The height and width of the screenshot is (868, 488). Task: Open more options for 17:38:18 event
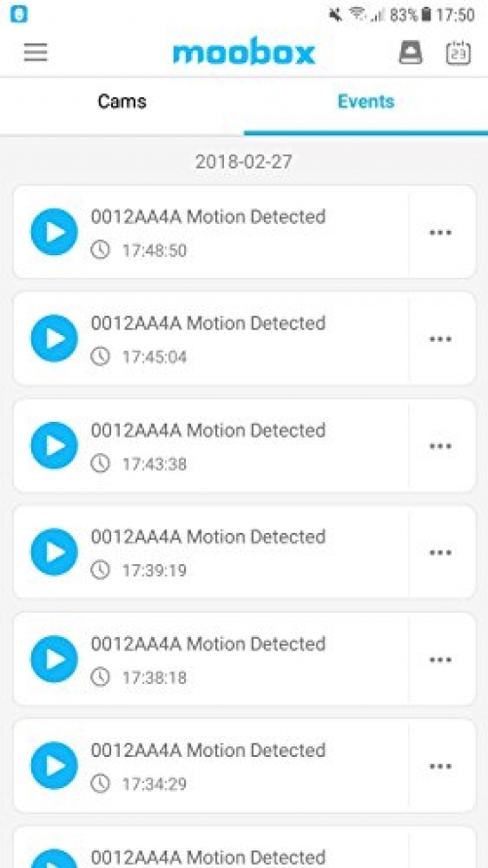pos(441,660)
